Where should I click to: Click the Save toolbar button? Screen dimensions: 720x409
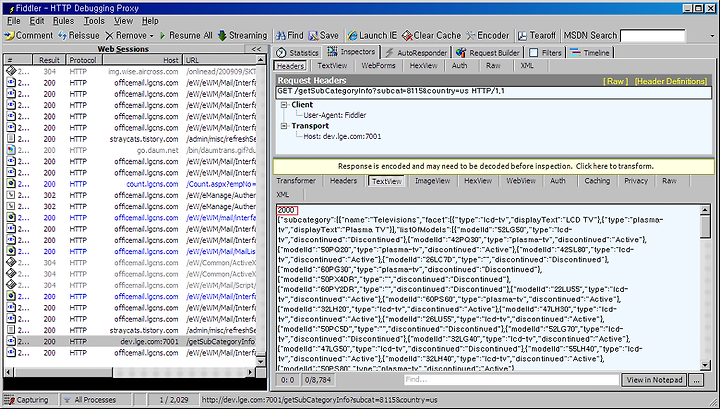(x=324, y=36)
